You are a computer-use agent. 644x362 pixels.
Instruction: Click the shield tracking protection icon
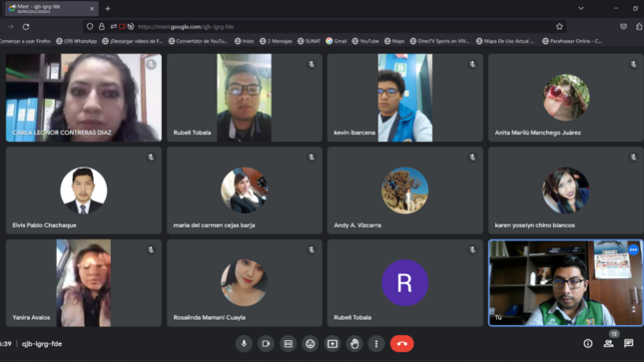(x=90, y=27)
